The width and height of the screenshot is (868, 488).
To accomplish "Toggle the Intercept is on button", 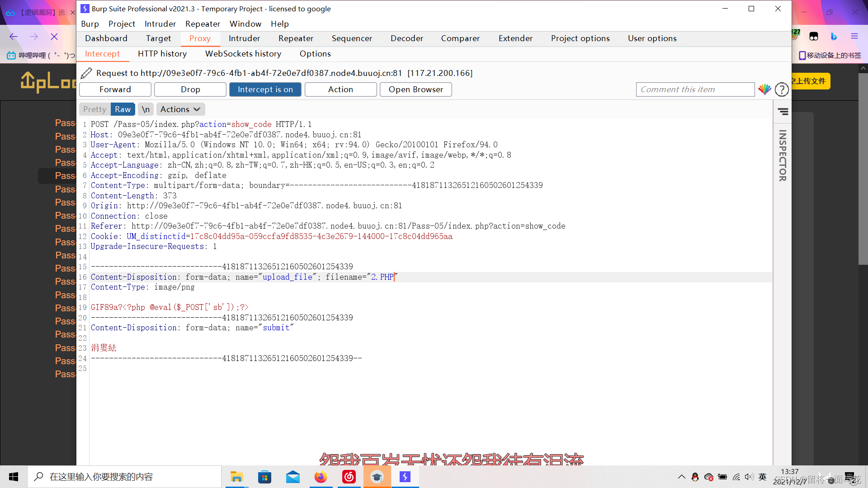I will click(265, 89).
